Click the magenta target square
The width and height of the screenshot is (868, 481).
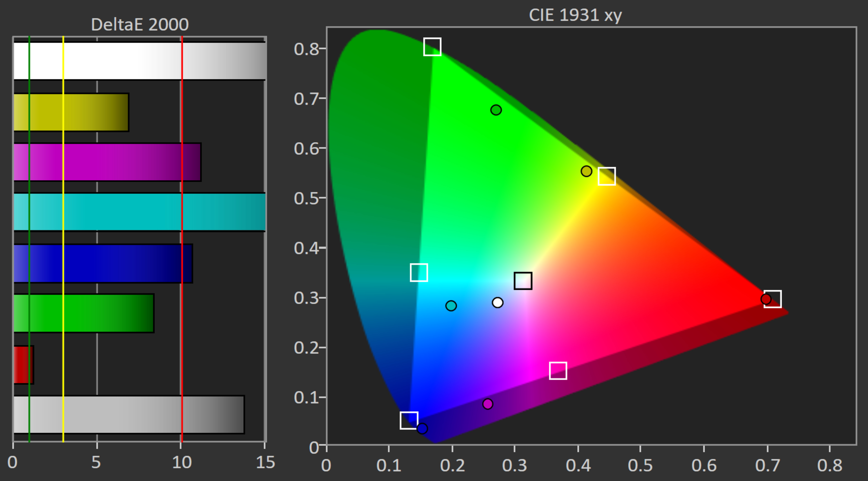[558, 370]
